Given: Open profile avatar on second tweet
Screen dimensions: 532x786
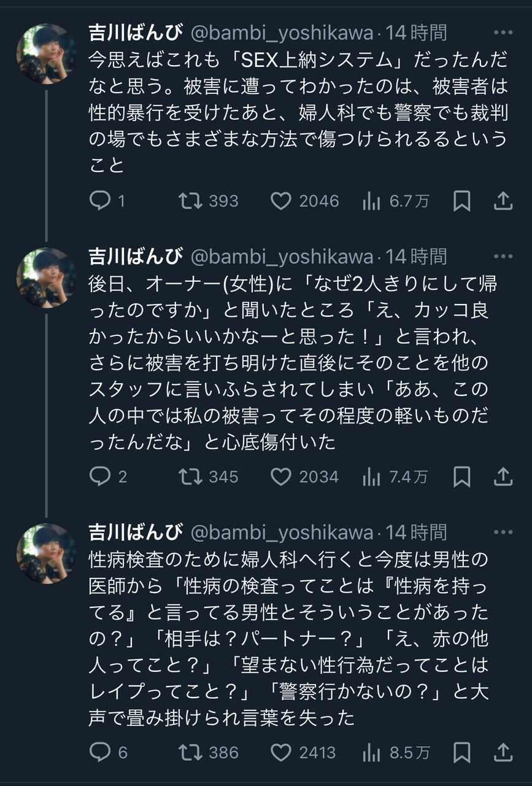Looking at the screenshot, I should [46, 278].
